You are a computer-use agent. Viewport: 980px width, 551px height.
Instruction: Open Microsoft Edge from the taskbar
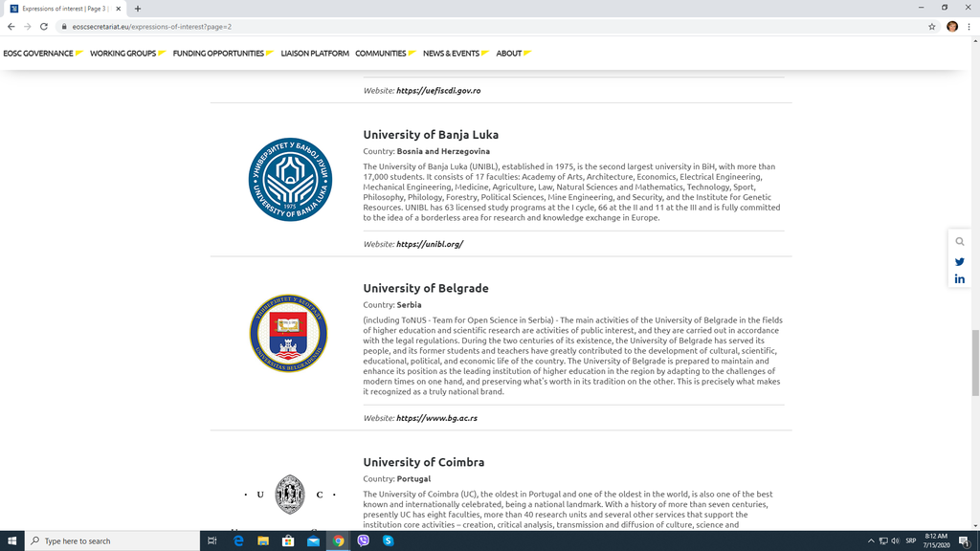coord(238,540)
